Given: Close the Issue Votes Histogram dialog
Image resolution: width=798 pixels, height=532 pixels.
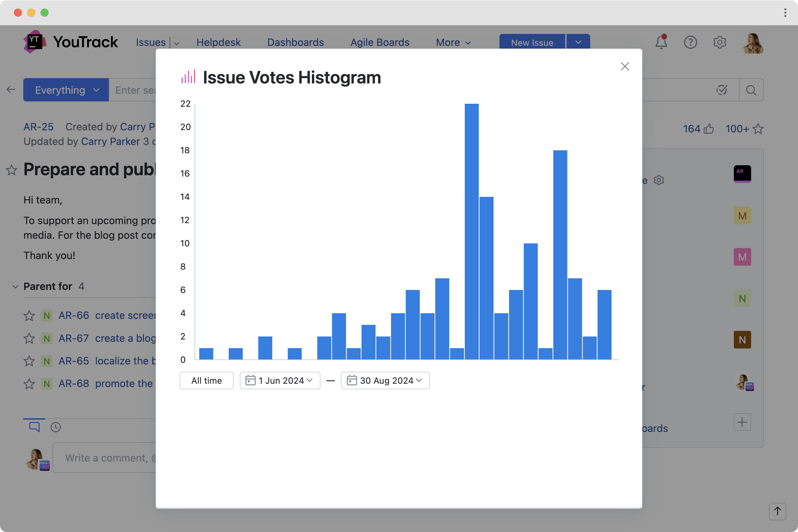Looking at the screenshot, I should tap(625, 66).
